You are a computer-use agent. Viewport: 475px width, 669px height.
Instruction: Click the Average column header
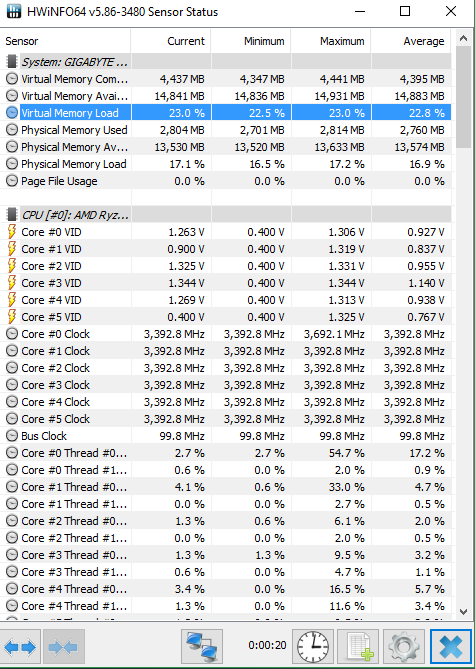tap(411, 41)
